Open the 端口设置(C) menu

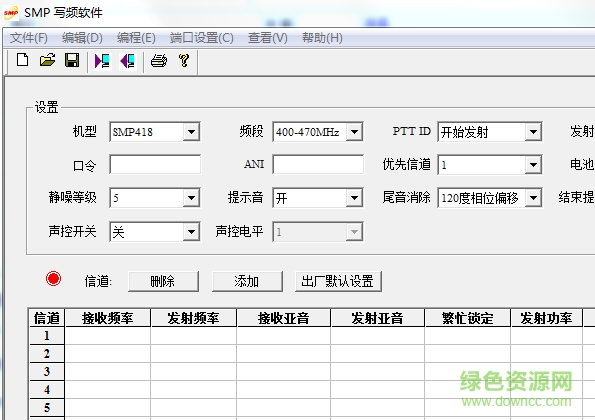[x=201, y=38]
